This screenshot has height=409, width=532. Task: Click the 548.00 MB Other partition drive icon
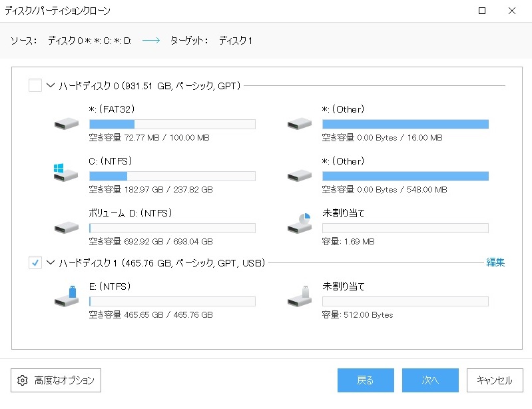point(300,175)
